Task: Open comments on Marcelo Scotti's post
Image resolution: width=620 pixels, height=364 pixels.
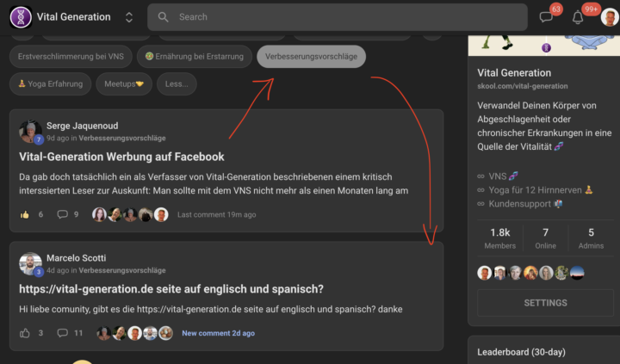Action: pos(63,333)
